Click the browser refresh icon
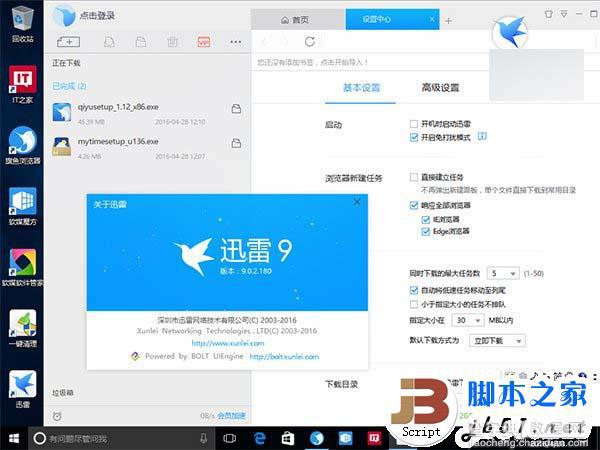This screenshot has width=600, height=450. point(310,41)
